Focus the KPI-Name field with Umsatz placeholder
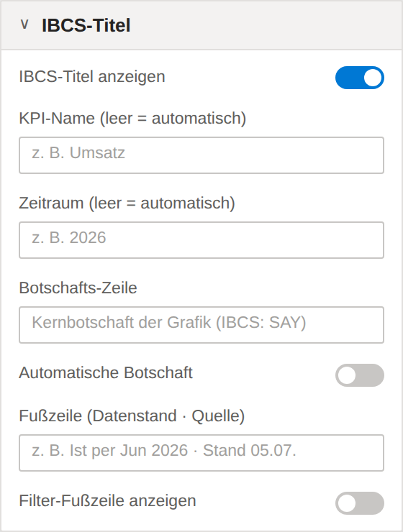 (x=201, y=155)
